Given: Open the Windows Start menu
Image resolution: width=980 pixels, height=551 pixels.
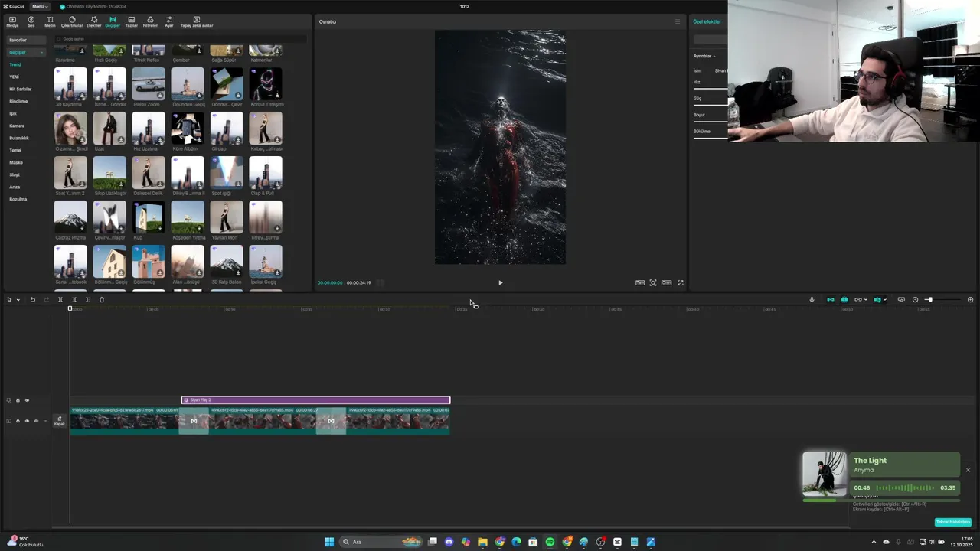Looking at the screenshot, I should 329,542.
